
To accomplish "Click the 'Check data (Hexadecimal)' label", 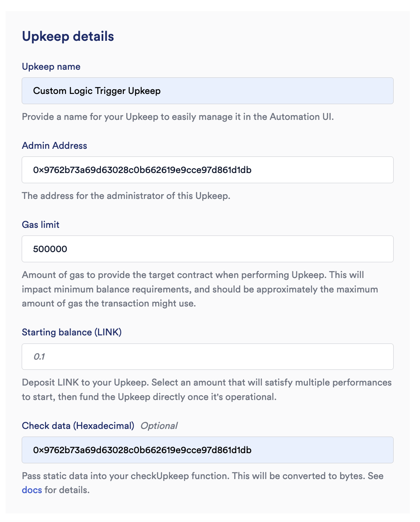I will pos(78,426).
